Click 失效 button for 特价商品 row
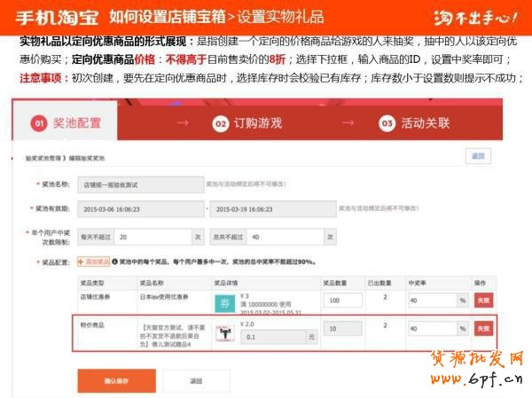Viewport: 532px width, 398px height. coord(483,329)
